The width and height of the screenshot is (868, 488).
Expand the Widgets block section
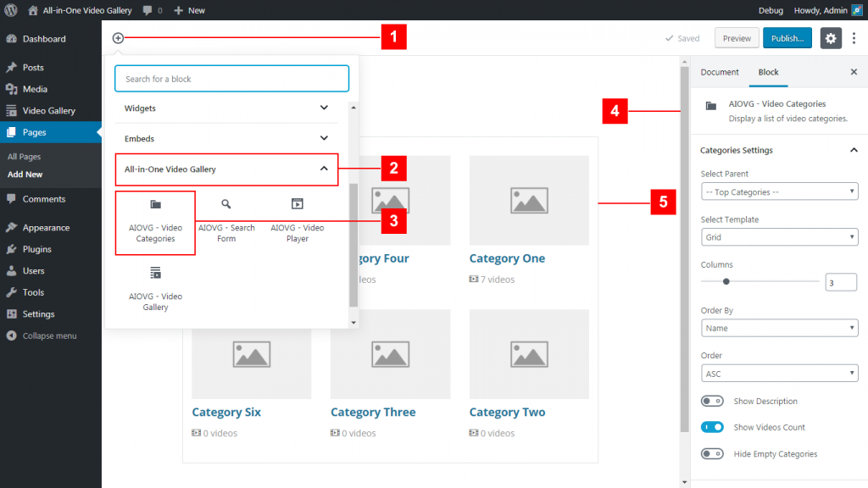231,108
